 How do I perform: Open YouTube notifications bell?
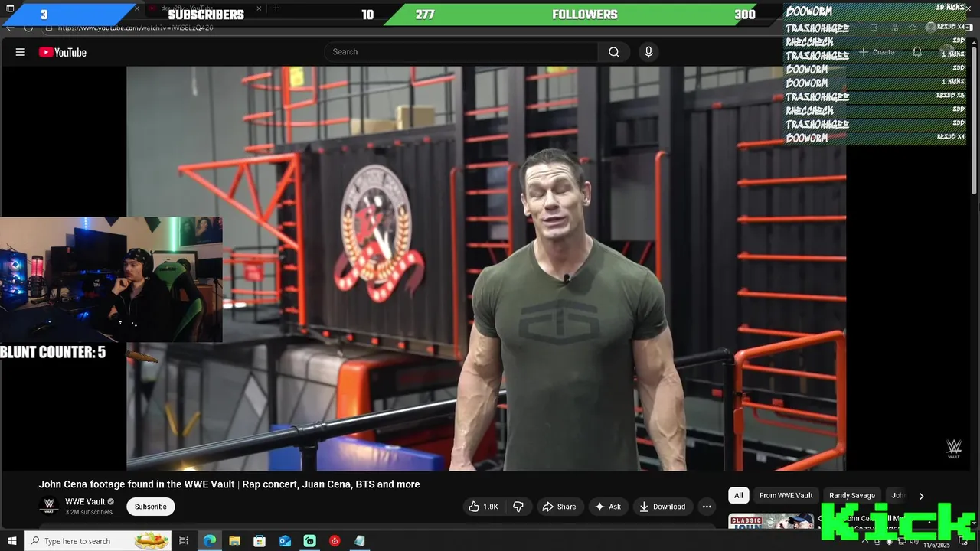click(917, 52)
